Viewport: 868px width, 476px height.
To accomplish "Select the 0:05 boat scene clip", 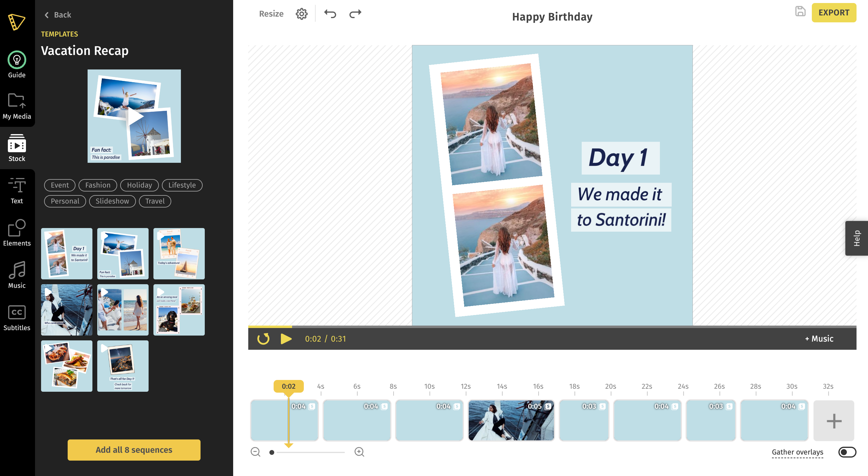I will tap(510, 421).
